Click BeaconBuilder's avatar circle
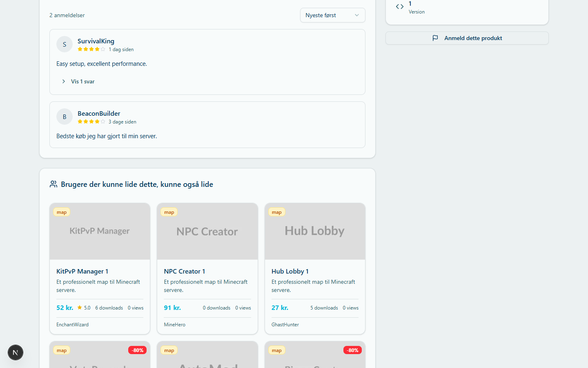 (65, 117)
